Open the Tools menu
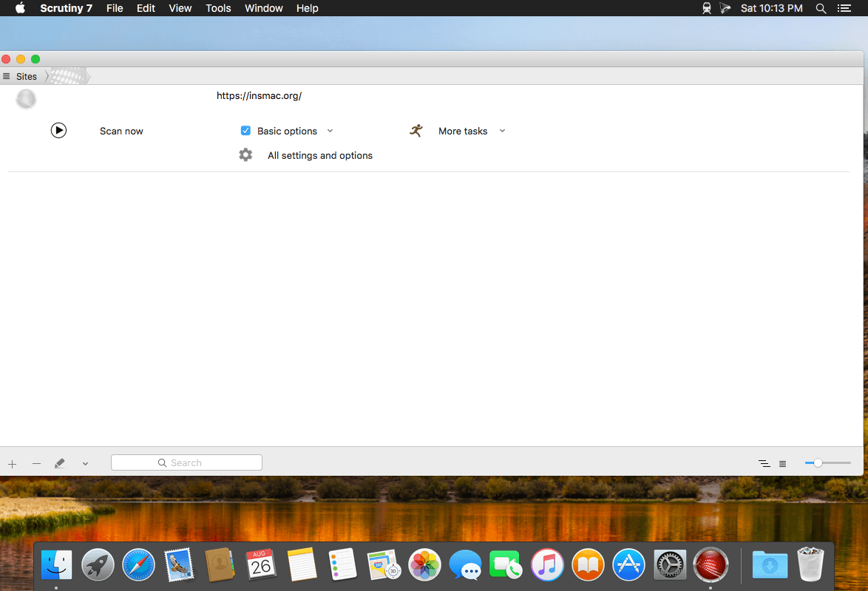Screen dimensions: 868x591 tap(217, 8)
